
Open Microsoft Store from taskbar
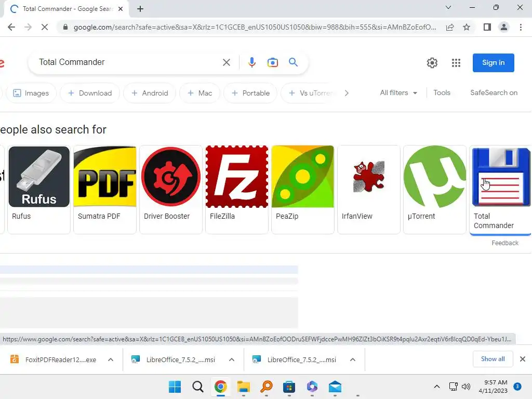point(289,387)
